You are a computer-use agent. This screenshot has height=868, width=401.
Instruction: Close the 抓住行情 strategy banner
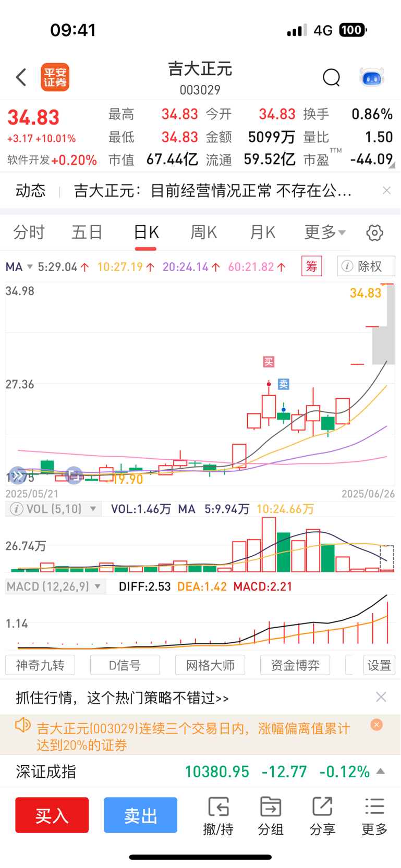(x=381, y=697)
